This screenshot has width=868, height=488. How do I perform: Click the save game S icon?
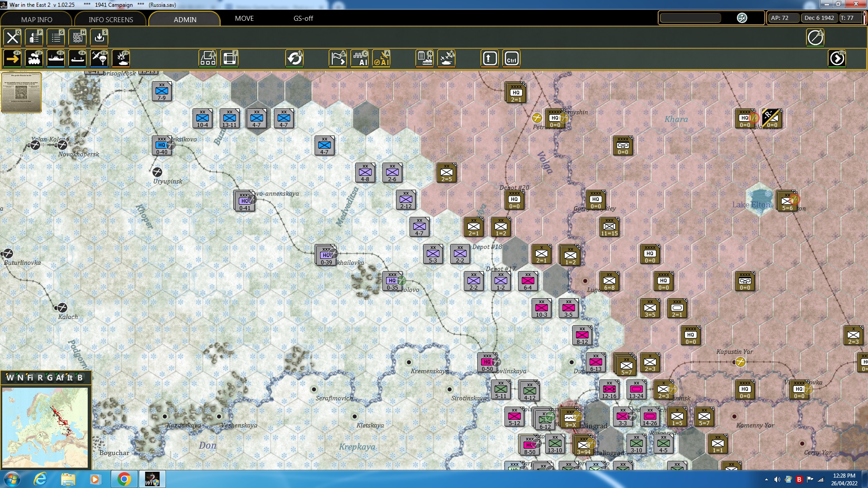pyautogui.click(x=99, y=38)
